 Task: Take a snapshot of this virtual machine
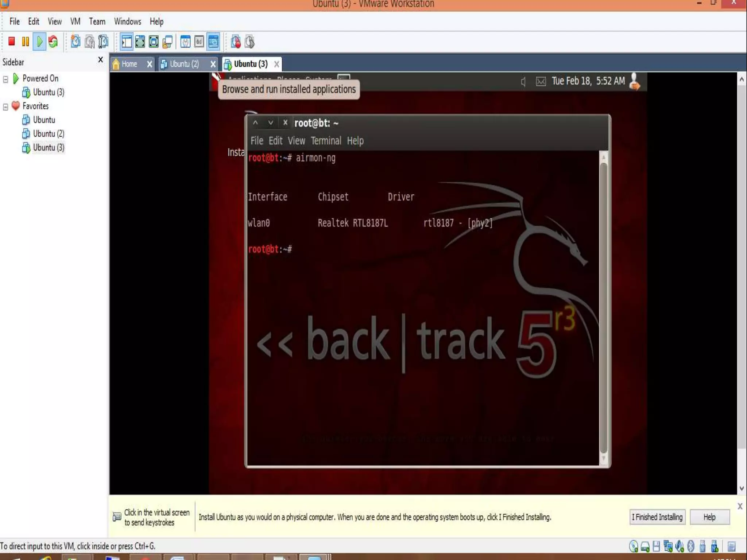click(x=76, y=42)
